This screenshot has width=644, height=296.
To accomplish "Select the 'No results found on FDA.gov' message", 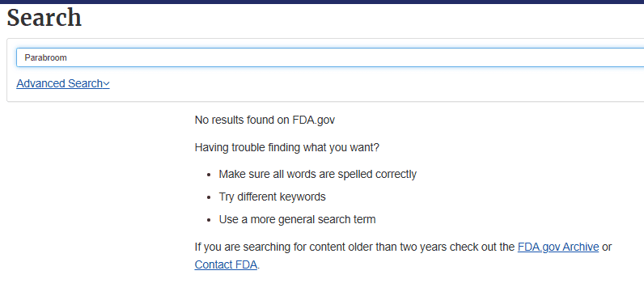I will pos(265,121).
